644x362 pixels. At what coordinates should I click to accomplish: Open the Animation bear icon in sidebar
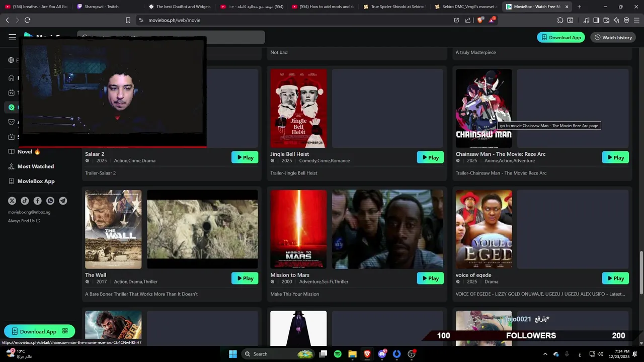(x=11, y=122)
